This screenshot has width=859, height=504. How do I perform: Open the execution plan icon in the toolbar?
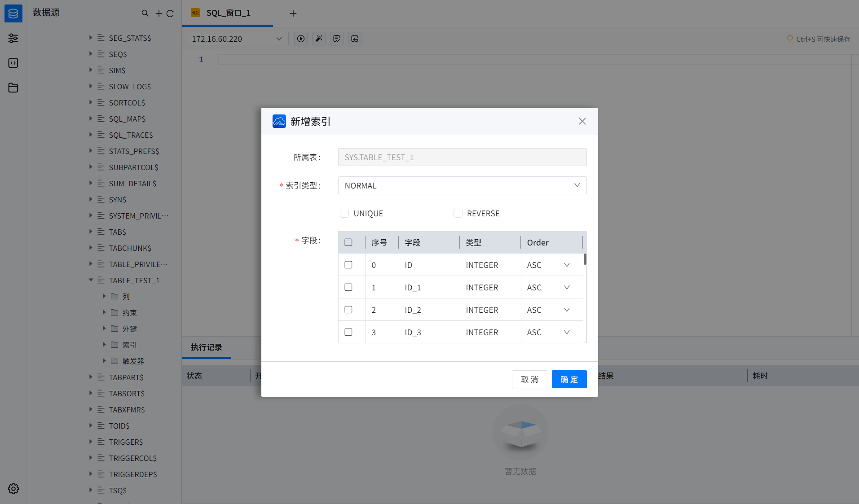[x=336, y=39]
